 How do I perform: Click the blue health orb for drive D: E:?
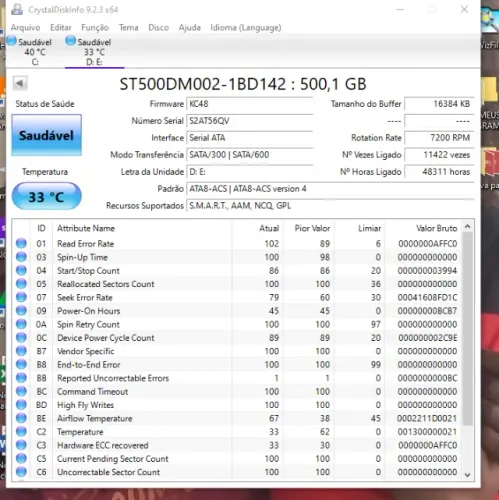coord(71,41)
